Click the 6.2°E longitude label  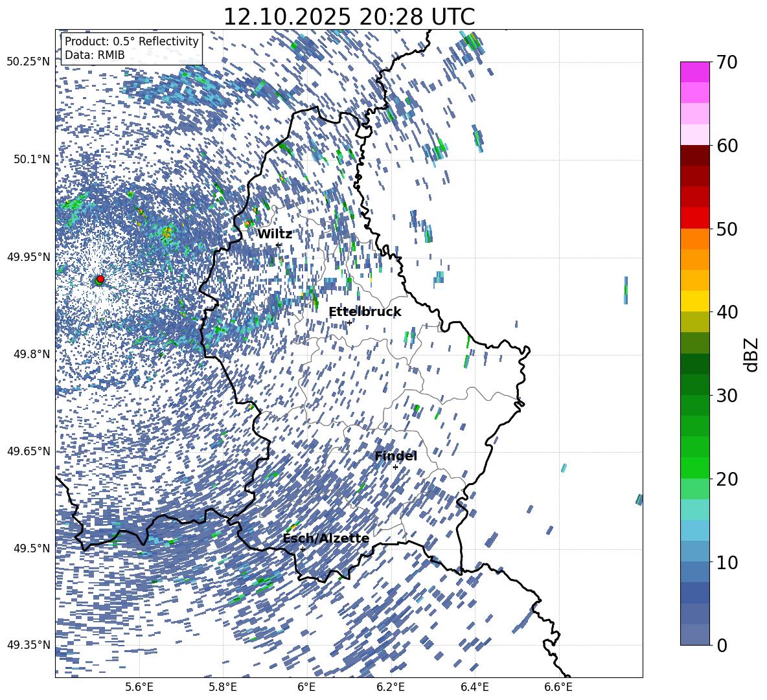[391, 687]
